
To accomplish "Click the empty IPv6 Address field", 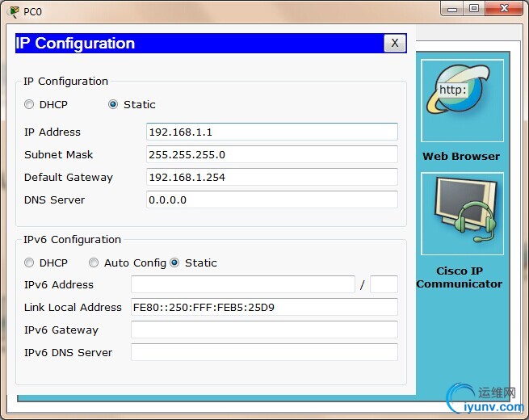I will [x=243, y=284].
